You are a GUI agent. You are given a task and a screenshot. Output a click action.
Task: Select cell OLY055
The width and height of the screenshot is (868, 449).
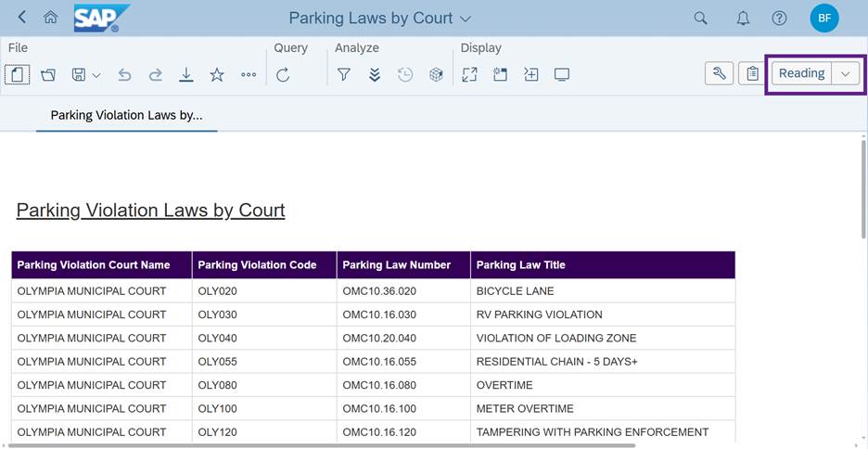[264, 362]
